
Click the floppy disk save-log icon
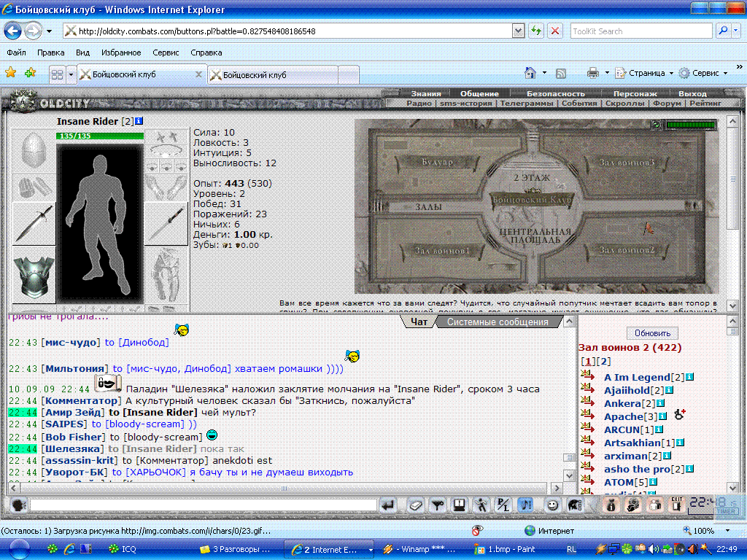click(460, 505)
